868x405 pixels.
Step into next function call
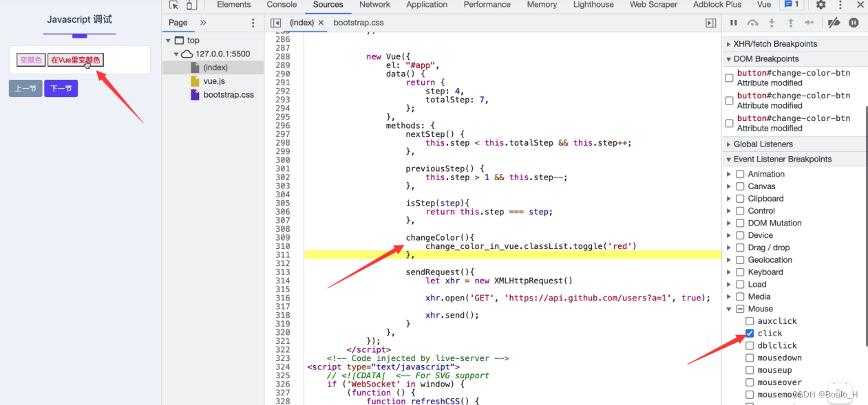(x=772, y=23)
